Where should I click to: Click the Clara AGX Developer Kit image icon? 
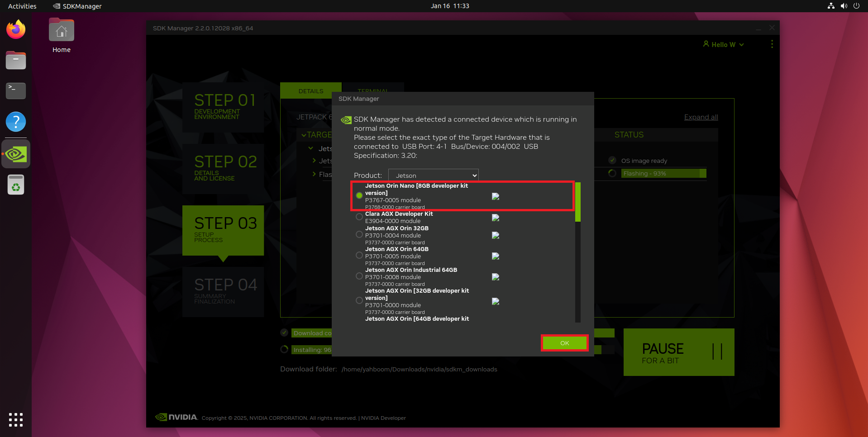pos(496,218)
